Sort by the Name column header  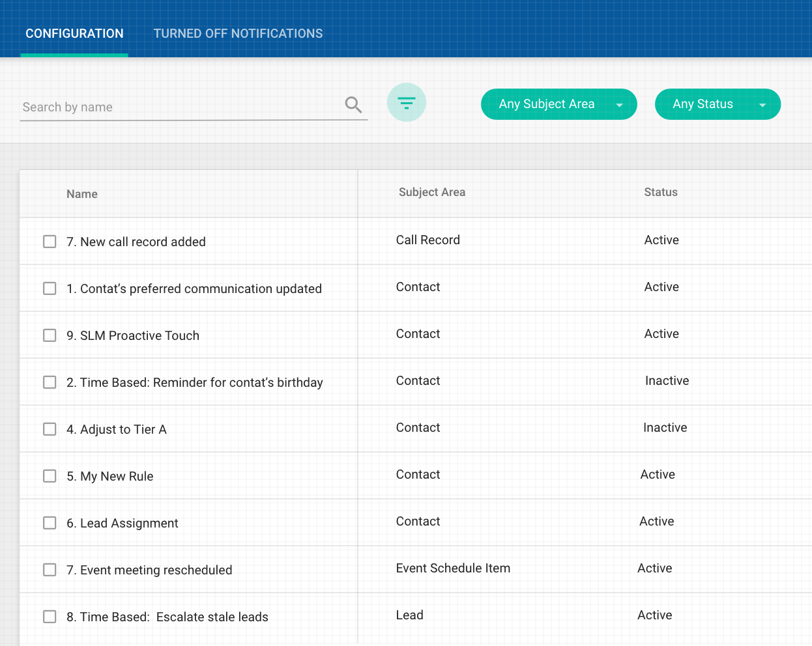[x=82, y=194]
